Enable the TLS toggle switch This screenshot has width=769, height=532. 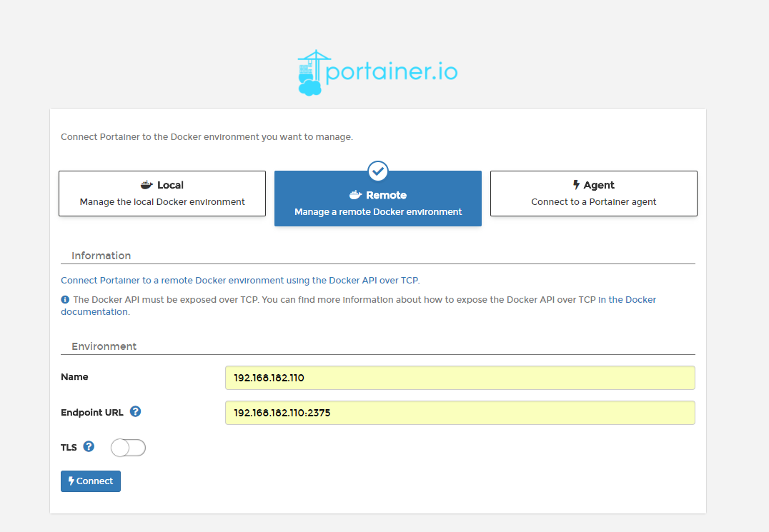tap(129, 448)
